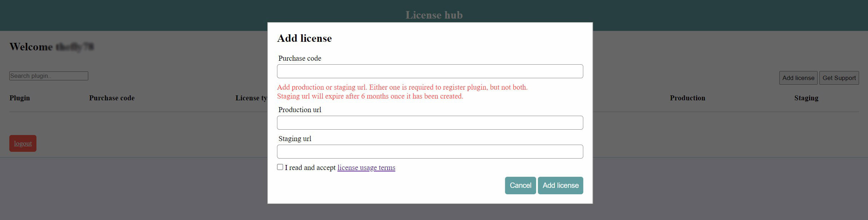Focus the Production url text box
Screen dimensions: 868x220
430,123
